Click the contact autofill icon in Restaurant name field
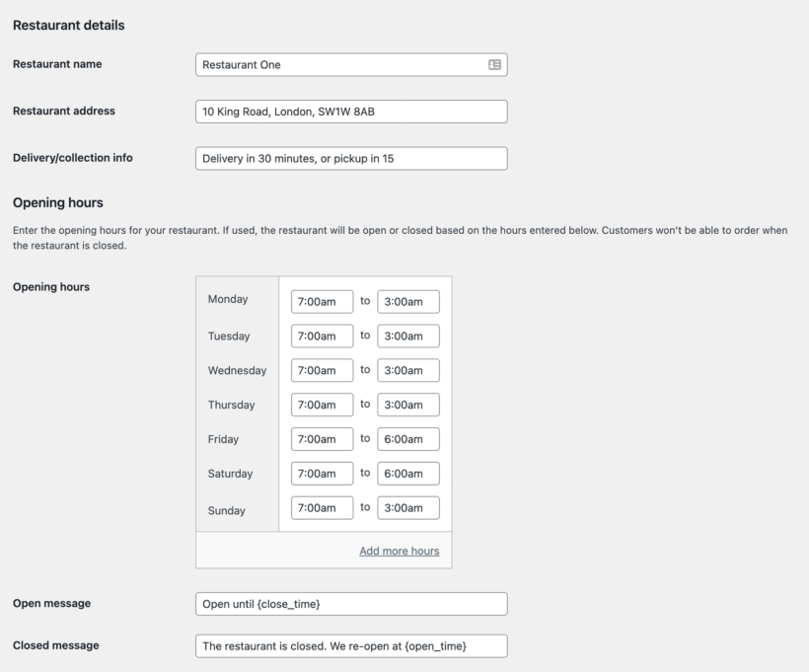The height and width of the screenshot is (672, 809). coord(494,63)
